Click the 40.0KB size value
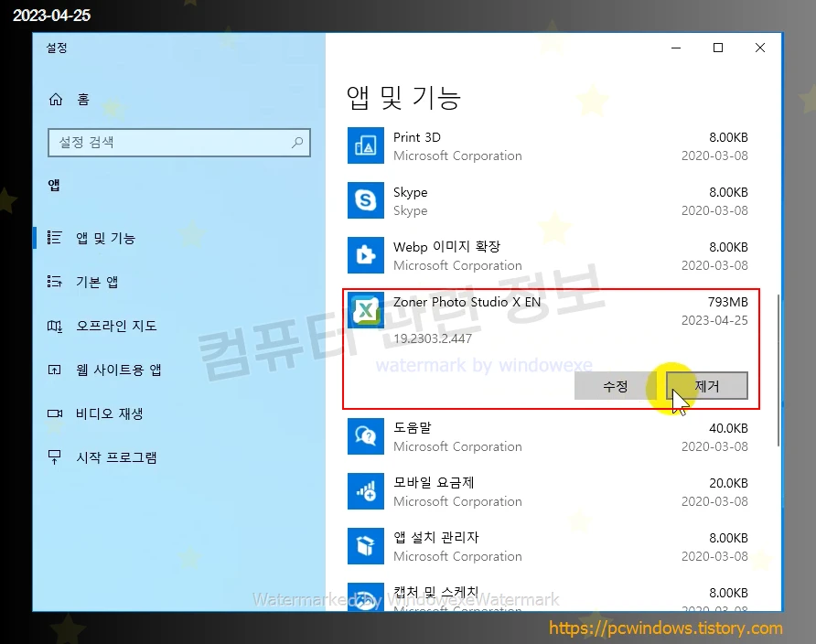Screen dimensions: 816x644 pyautogui.click(x=728, y=428)
